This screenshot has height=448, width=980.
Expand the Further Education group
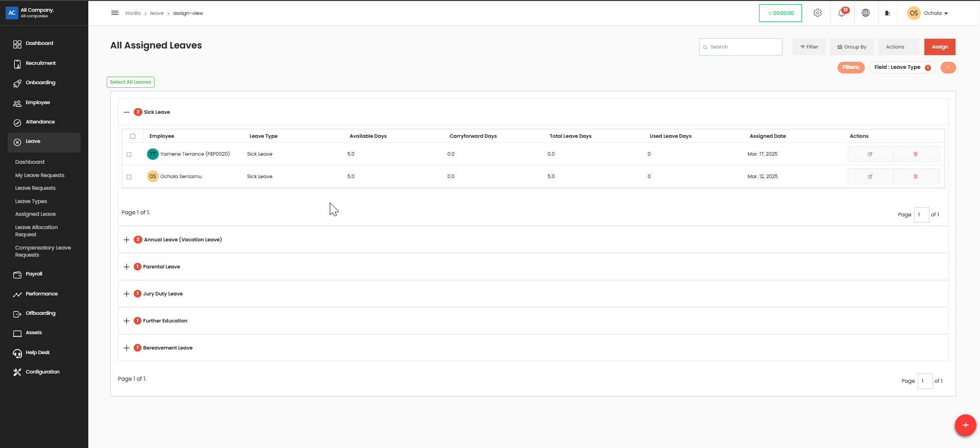(x=127, y=321)
